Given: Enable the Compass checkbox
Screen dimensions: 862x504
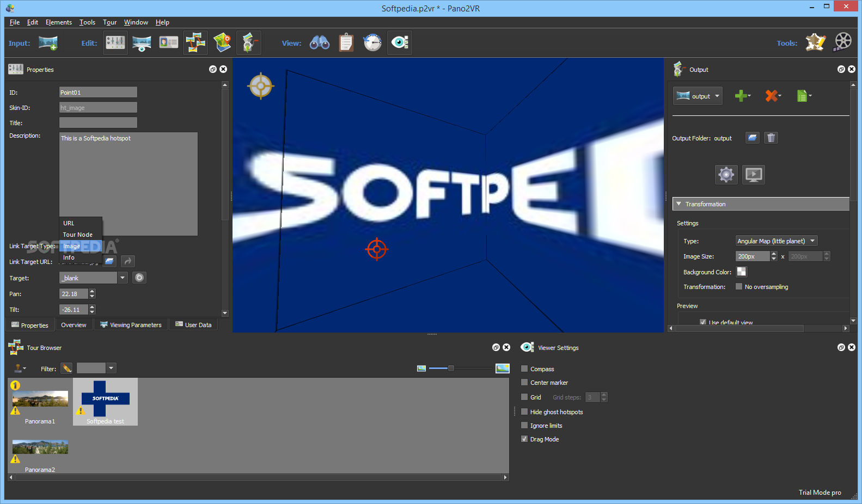Looking at the screenshot, I should tap(524, 368).
